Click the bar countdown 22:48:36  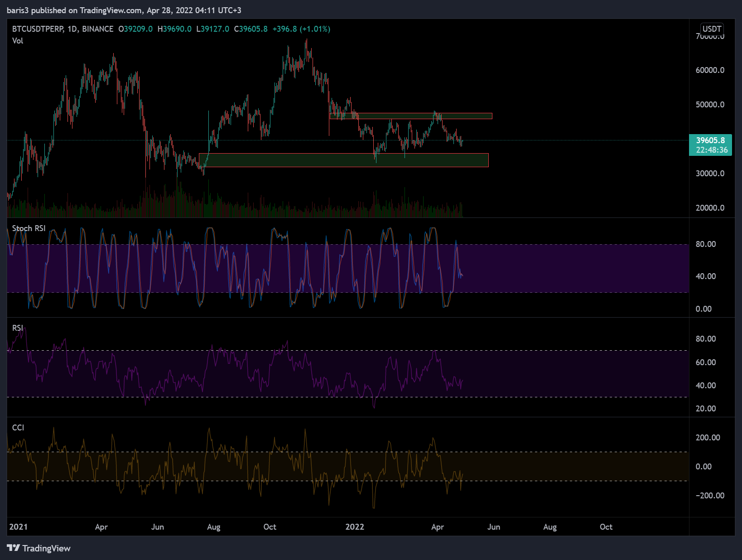click(712, 150)
